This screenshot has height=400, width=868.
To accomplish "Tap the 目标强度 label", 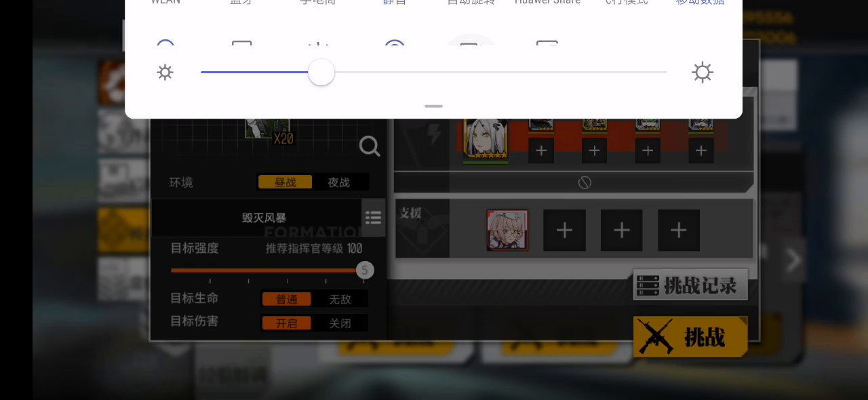I will 195,248.
